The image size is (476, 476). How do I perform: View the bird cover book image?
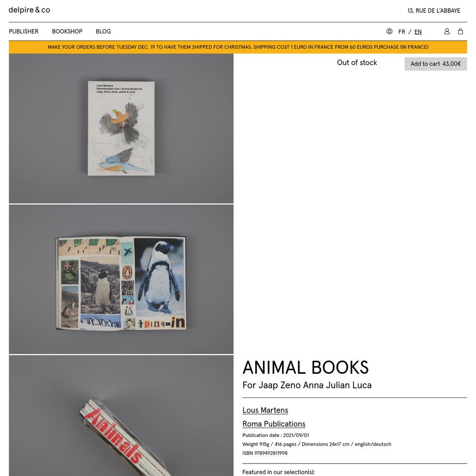point(121,129)
